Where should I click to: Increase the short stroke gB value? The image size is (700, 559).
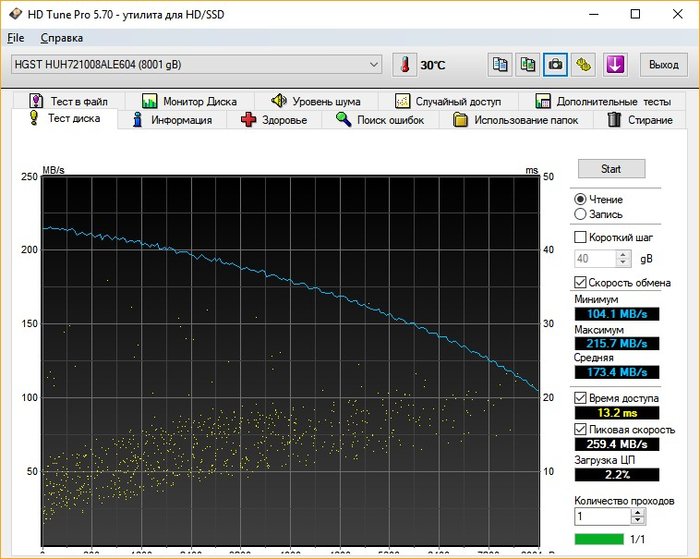pos(623,254)
